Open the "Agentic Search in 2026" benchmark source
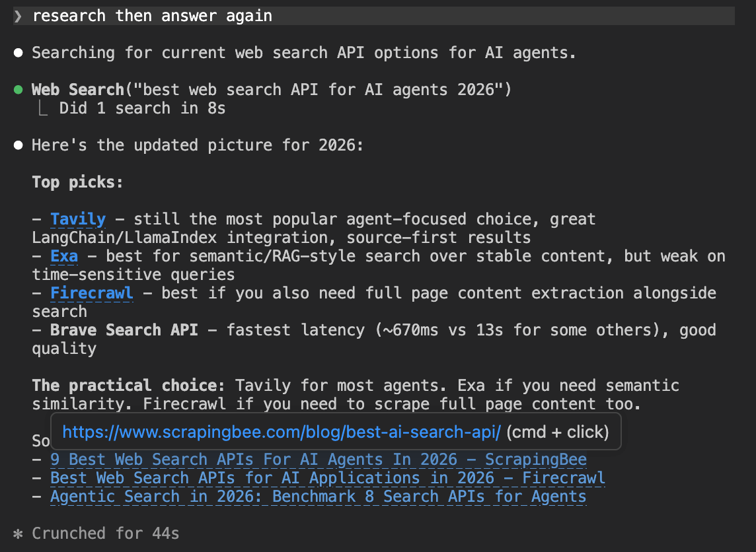The width and height of the screenshot is (756, 552). tap(318, 497)
